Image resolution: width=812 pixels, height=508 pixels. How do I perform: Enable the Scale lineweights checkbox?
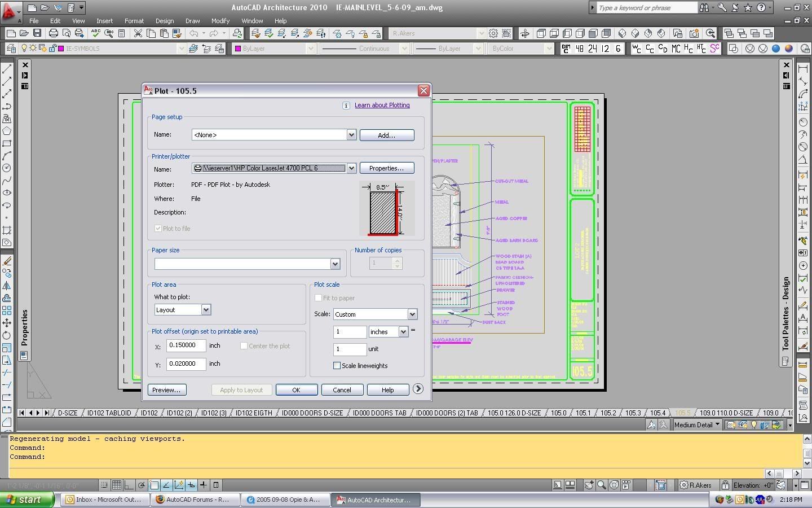(x=337, y=366)
